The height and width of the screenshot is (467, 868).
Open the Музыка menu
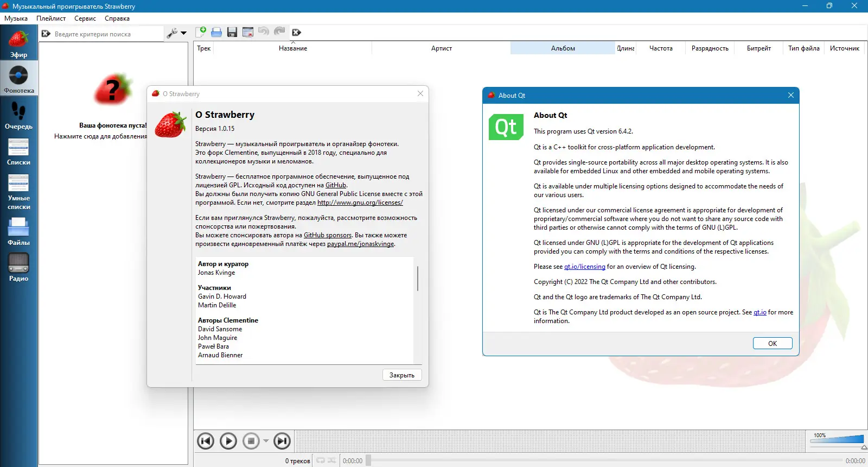pos(16,18)
